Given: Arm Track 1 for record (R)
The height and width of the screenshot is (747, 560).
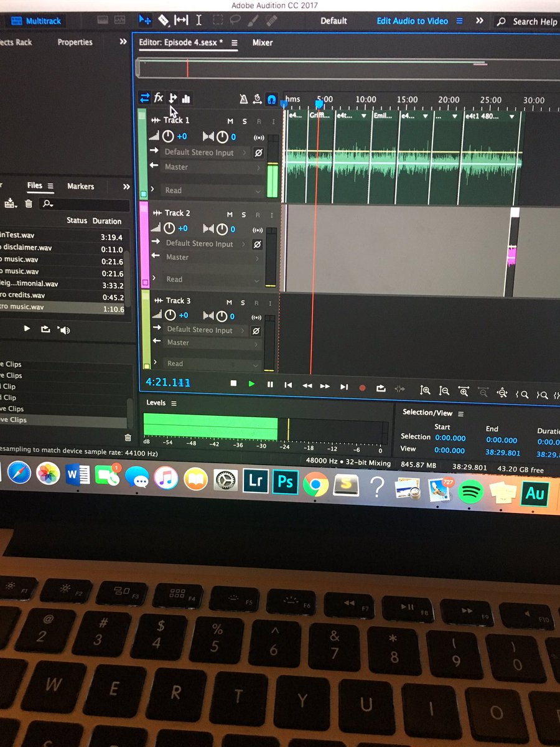Looking at the screenshot, I should pyautogui.click(x=259, y=122).
